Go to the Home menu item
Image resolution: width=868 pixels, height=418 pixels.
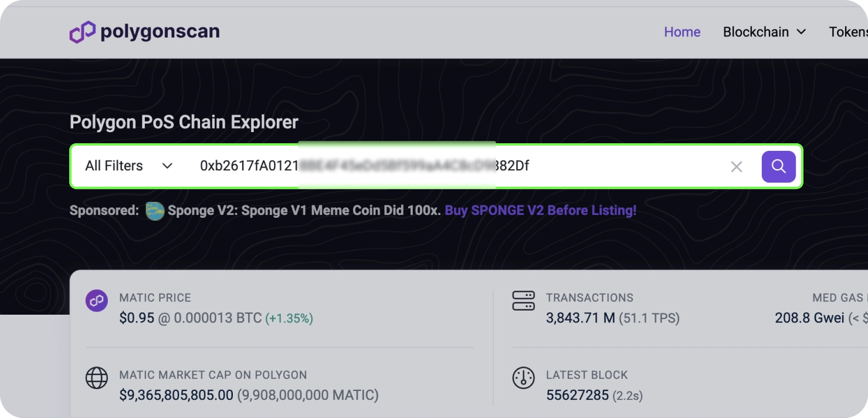click(x=682, y=32)
